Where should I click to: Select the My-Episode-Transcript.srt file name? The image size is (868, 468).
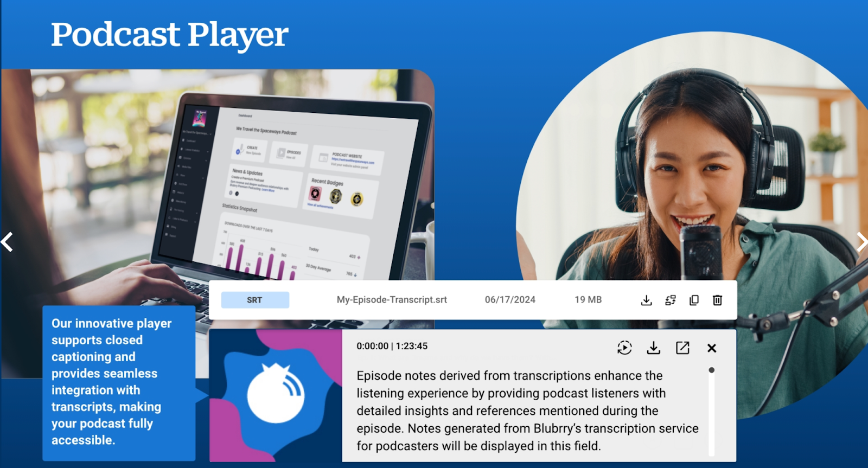coord(392,300)
